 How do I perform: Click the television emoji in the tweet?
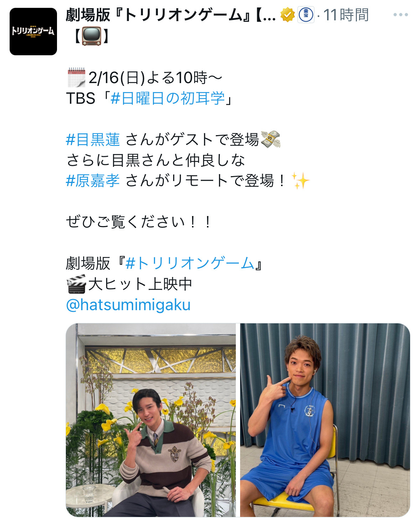click(x=92, y=36)
